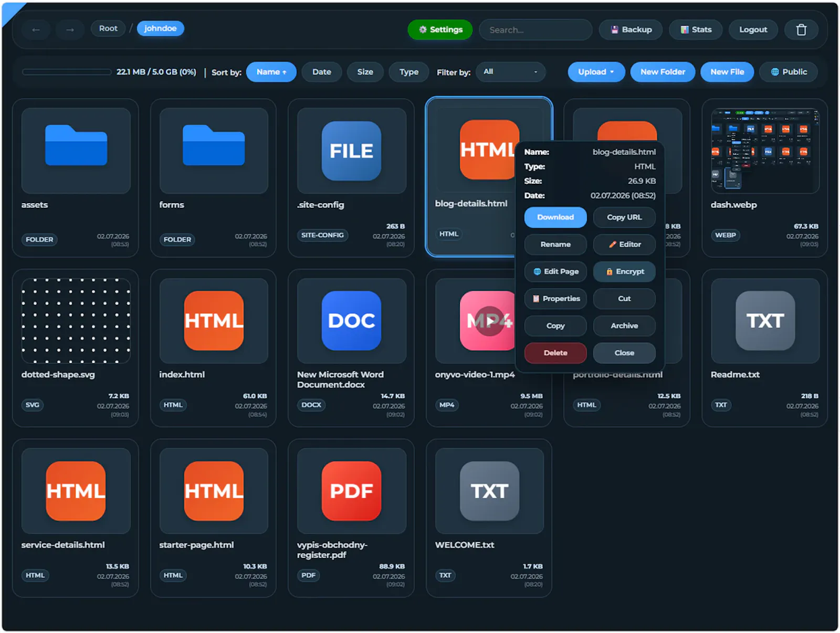Close the context menu

click(624, 353)
